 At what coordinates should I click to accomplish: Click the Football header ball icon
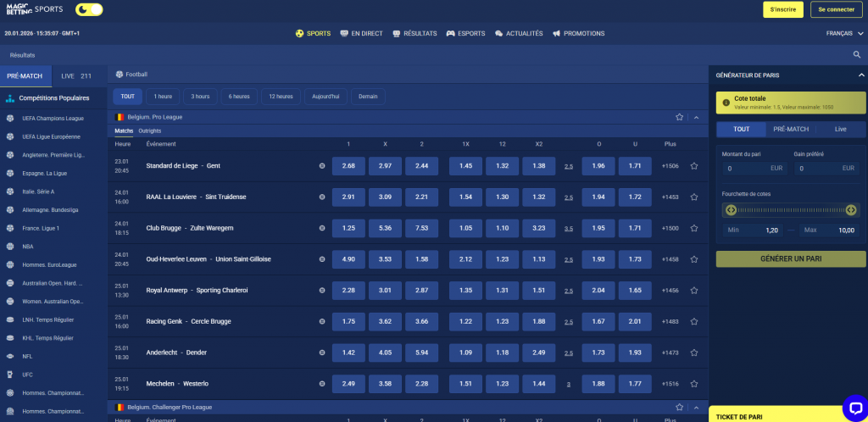click(x=119, y=74)
